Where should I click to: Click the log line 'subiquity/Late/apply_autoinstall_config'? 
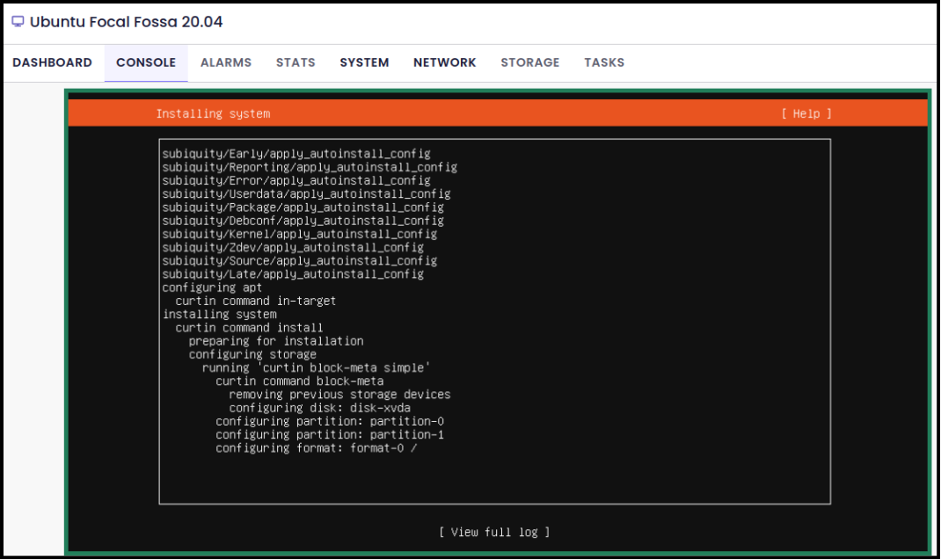[293, 273]
